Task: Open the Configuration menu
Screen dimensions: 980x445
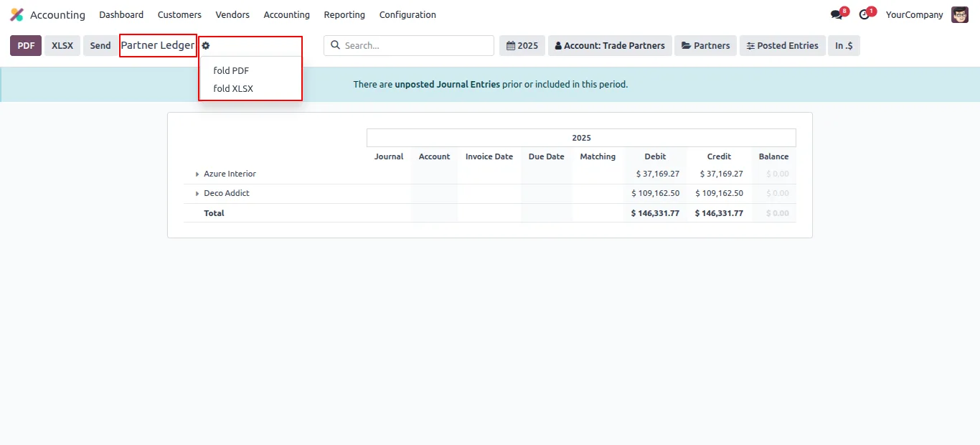Action: point(407,14)
